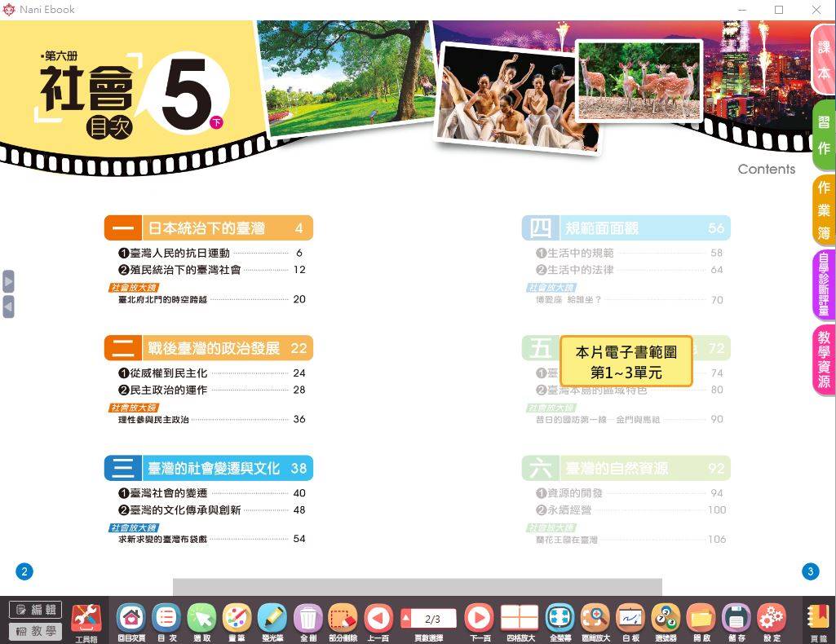Click the yellow 本片電子書範圍 notice box
The image size is (836, 644).
pyautogui.click(x=626, y=361)
